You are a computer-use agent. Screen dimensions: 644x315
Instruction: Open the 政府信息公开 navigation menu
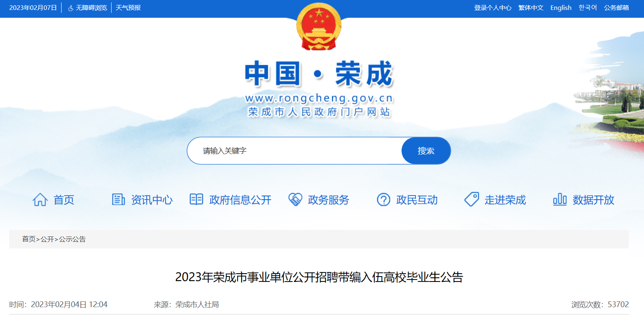240,200
